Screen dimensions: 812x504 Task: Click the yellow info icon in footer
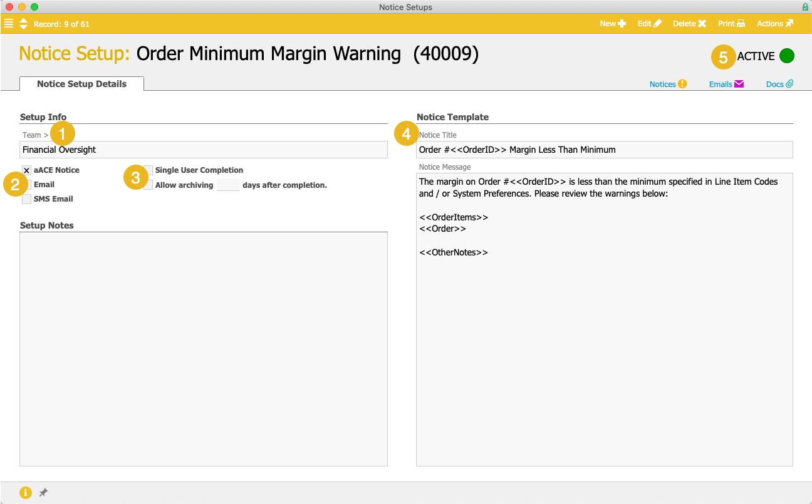tap(26, 493)
